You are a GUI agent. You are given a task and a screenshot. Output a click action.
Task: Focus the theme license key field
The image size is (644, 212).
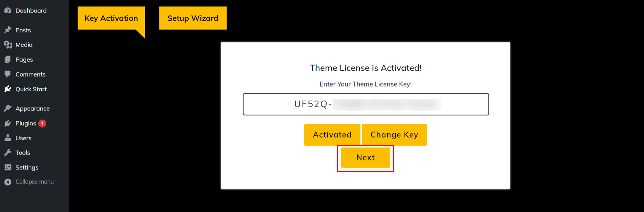pyautogui.click(x=366, y=104)
